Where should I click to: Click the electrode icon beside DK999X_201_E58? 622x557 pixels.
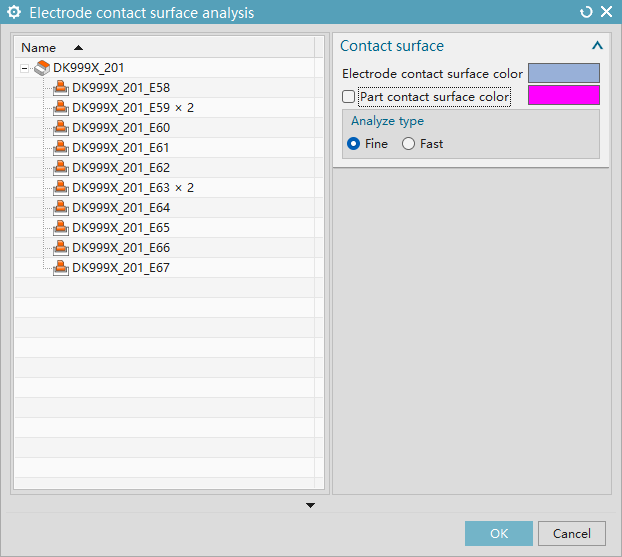point(61,88)
